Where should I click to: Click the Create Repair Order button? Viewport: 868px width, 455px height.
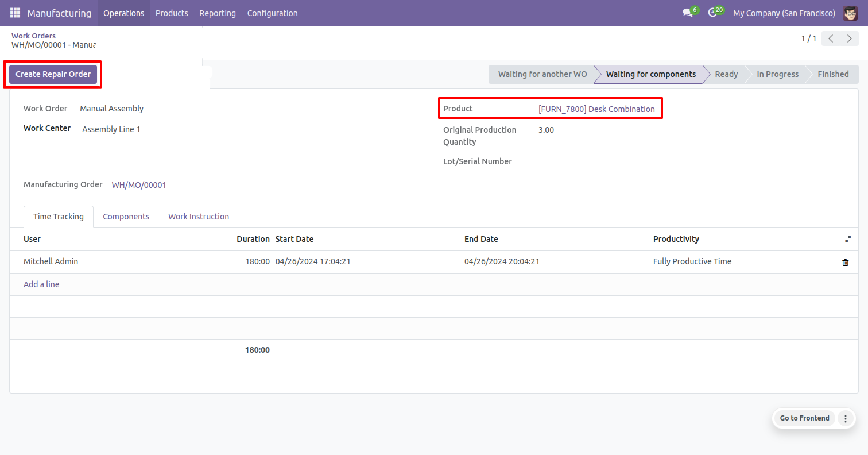(x=53, y=74)
